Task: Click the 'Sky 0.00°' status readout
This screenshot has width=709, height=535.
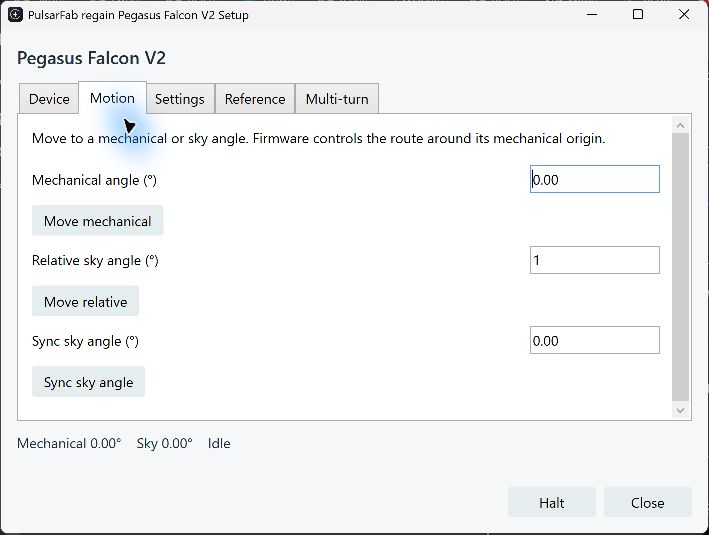Action: (165, 443)
